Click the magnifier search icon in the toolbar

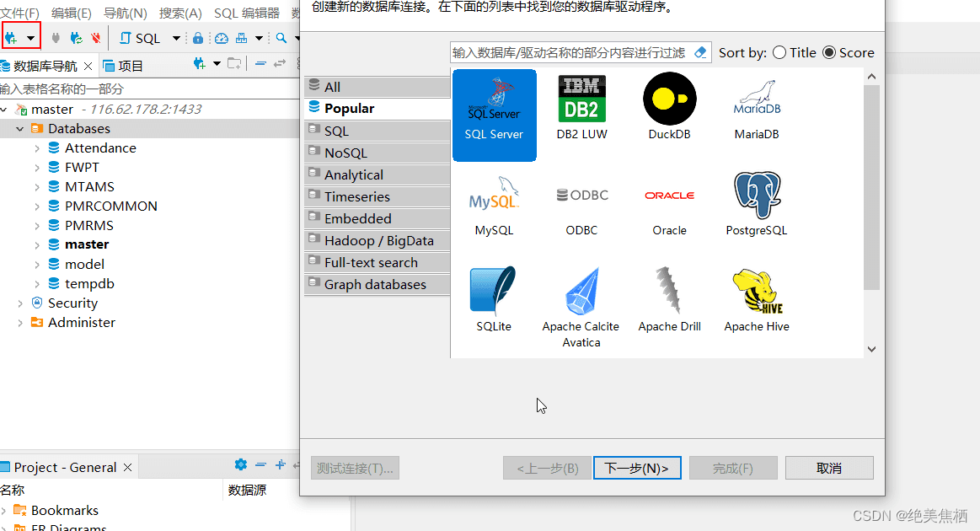[281, 38]
